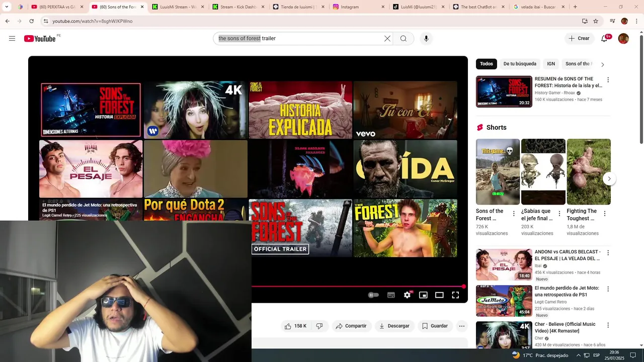Toggle subtitles in the video player
The height and width of the screenshot is (362, 644).
(x=391, y=295)
